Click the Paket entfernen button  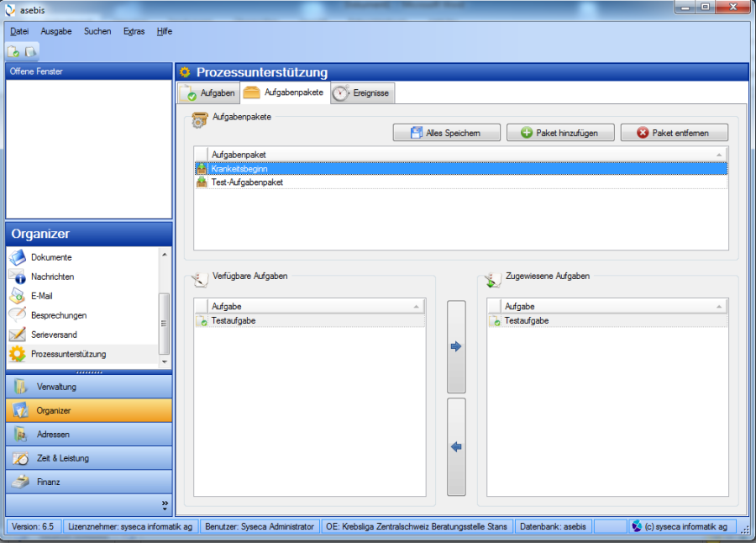(x=674, y=133)
